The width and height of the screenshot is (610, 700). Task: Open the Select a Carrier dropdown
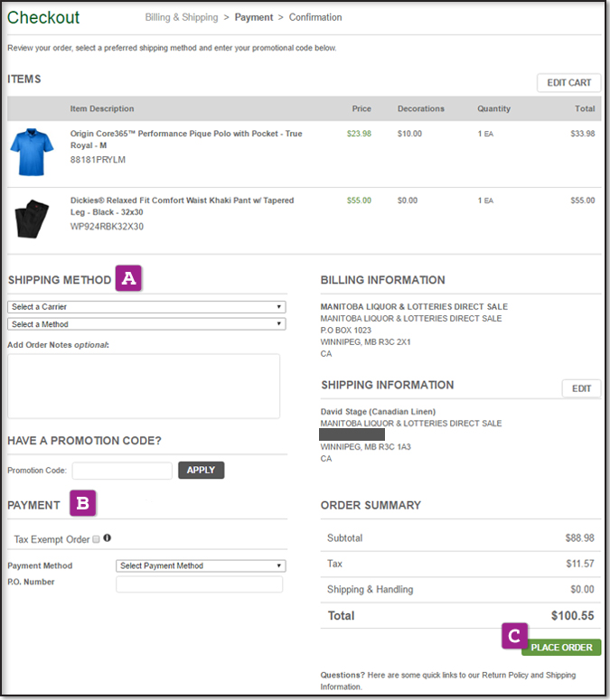click(x=146, y=307)
